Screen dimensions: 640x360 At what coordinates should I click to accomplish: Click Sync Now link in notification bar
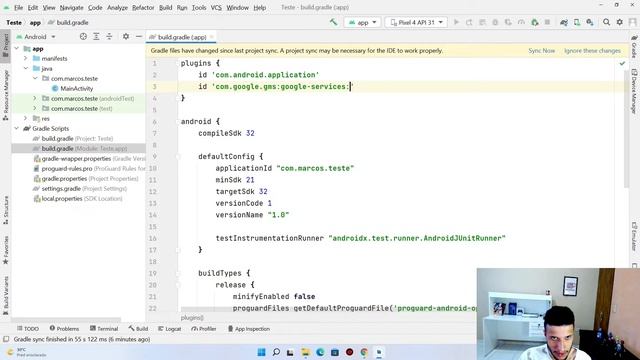click(x=541, y=51)
